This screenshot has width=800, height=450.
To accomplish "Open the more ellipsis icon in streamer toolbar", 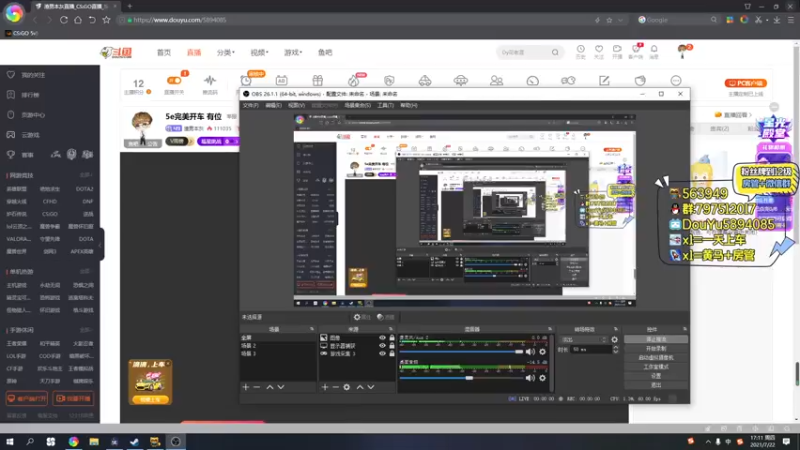I will click(676, 81).
